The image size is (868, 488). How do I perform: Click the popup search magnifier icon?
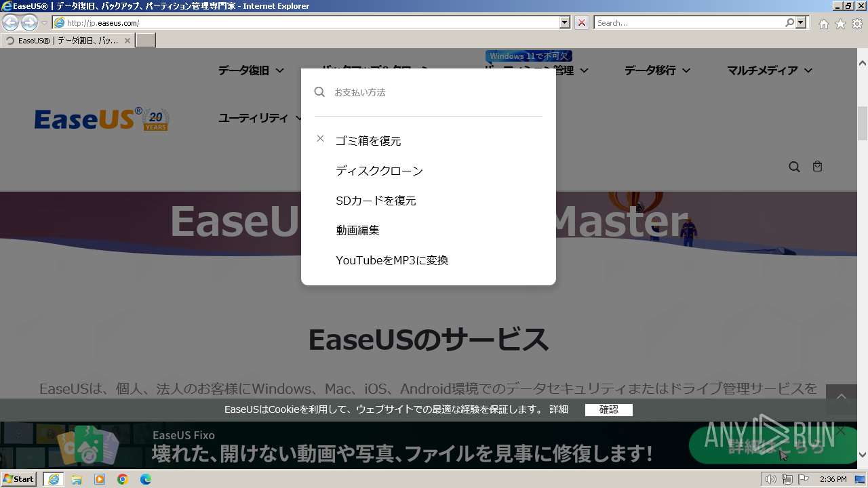point(319,92)
